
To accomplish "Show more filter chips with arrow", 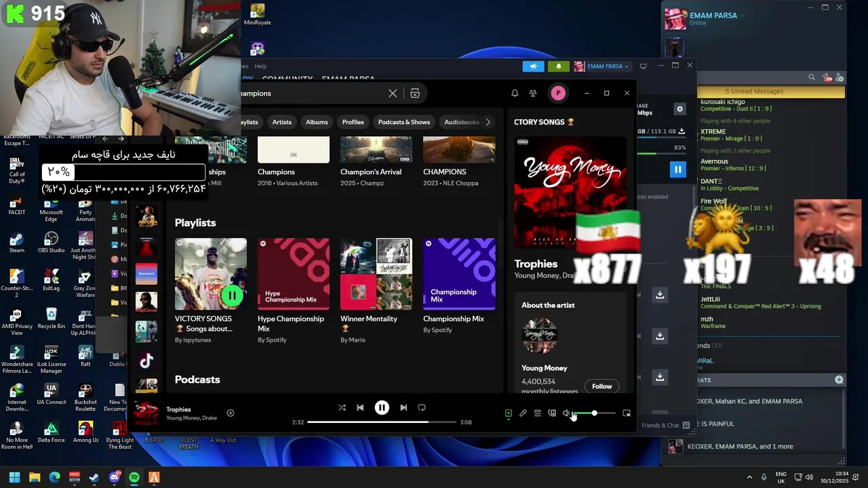I will point(488,122).
